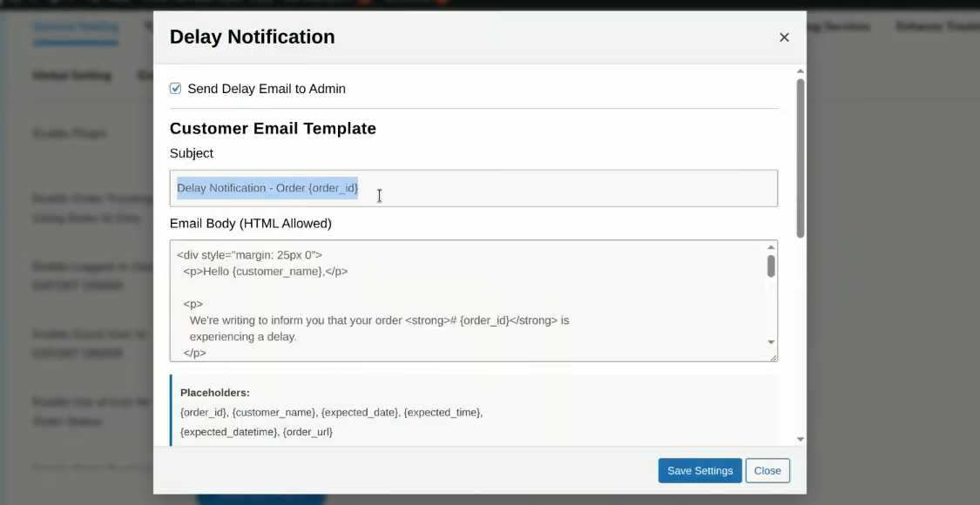Click the email body scrollbar thumb
980x505 pixels.
(x=771, y=266)
